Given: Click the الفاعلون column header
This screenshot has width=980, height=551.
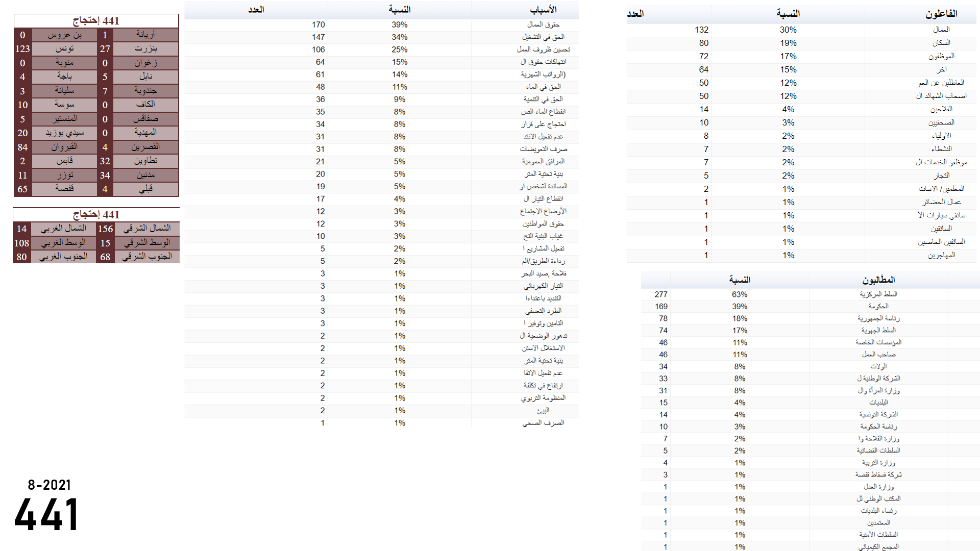Looking at the screenshot, I should point(941,14).
